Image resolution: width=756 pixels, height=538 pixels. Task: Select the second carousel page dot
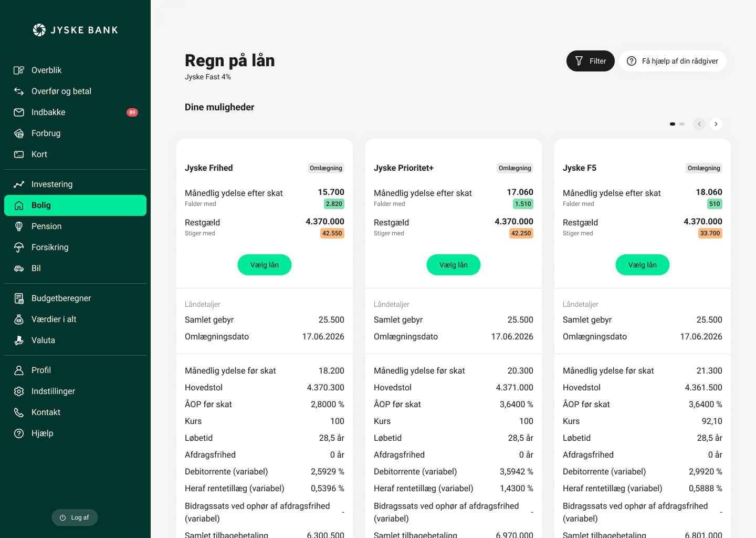[x=682, y=124]
